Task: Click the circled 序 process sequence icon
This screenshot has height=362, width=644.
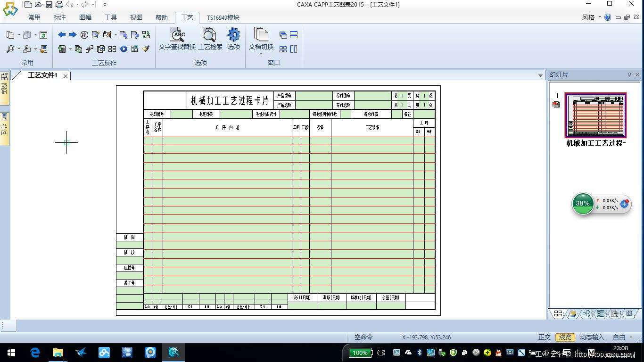Action: [84, 35]
